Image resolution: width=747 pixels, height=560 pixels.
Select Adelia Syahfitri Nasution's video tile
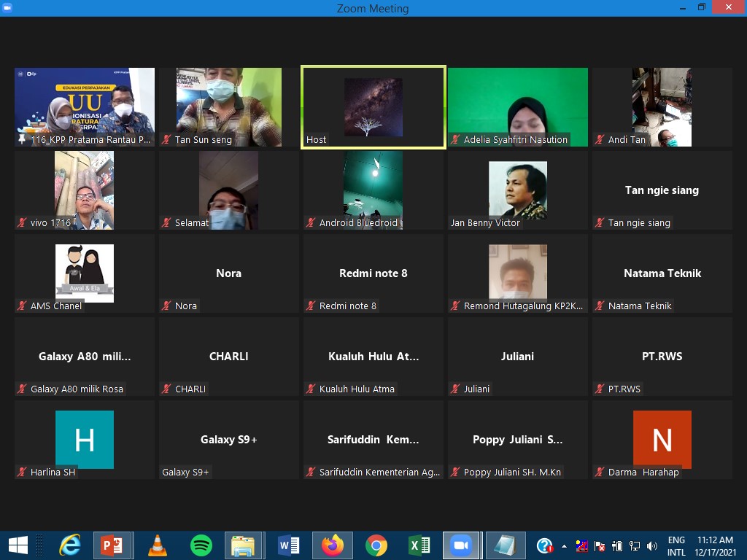click(x=517, y=107)
